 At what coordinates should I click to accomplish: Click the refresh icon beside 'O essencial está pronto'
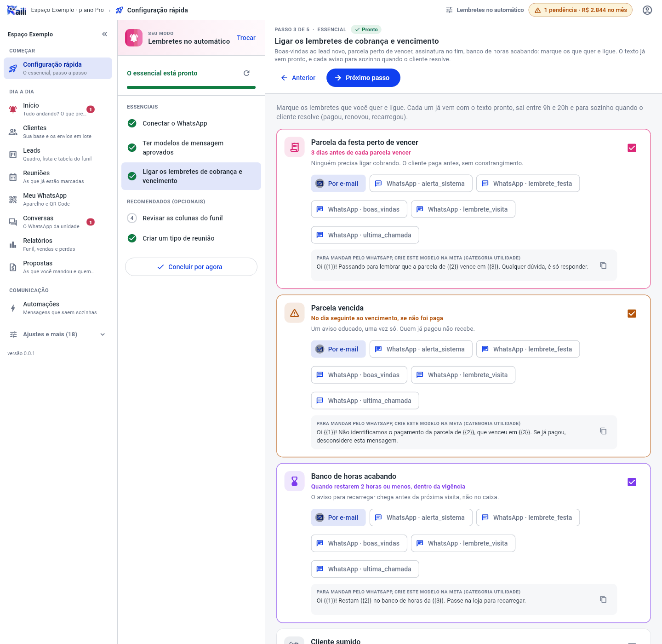(246, 73)
